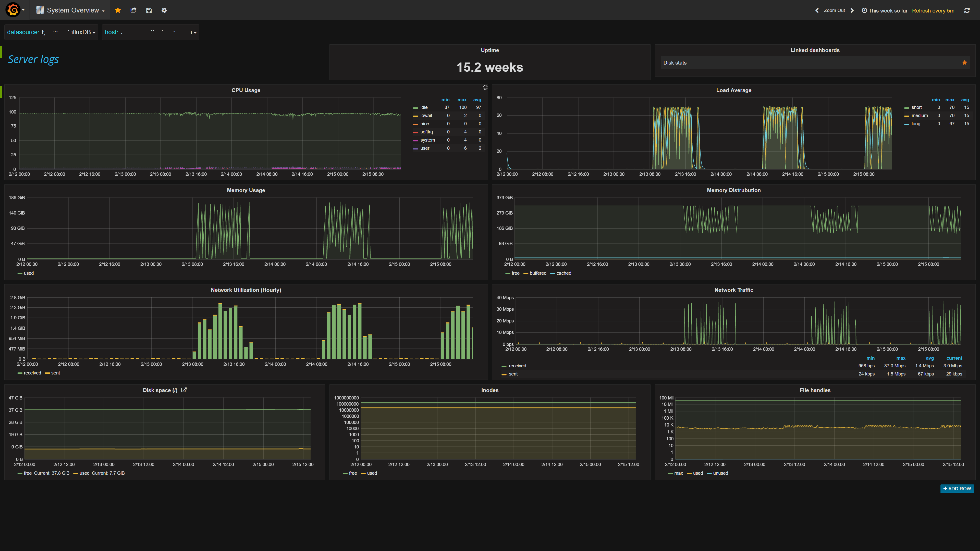The height and width of the screenshot is (551, 980).
Task: Toggle the idle series in CPU legend
Action: [424, 107]
